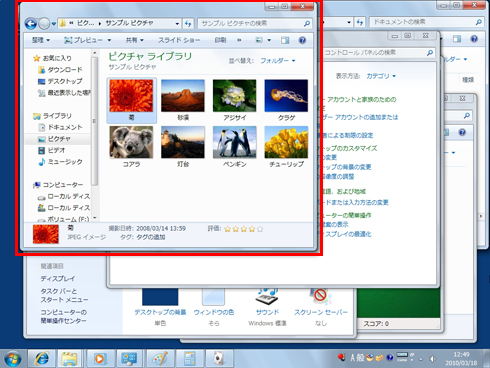Open the ダウンロード folder in favorites
This screenshot has height=368, width=490.
[x=60, y=70]
